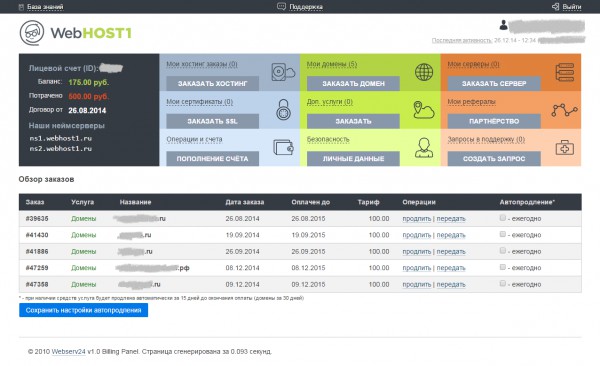This screenshot has height=366, width=600.
Task: Click продлить for order #47259
Action: pyautogui.click(x=417, y=268)
